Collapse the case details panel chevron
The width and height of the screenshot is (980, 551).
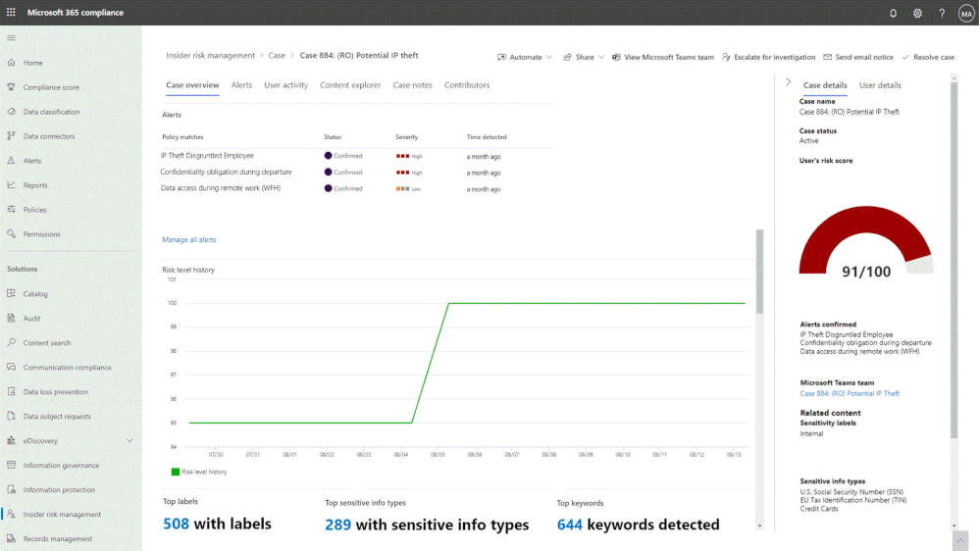pos(788,81)
